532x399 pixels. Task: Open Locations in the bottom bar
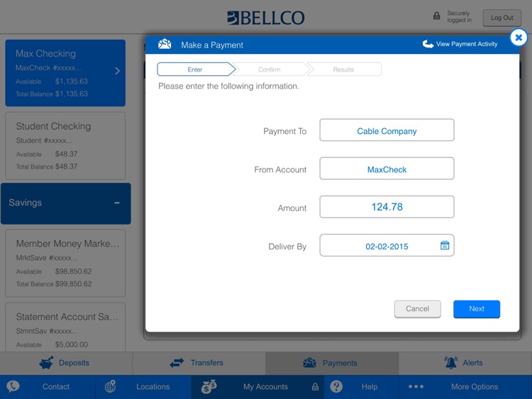click(x=143, y=386)
